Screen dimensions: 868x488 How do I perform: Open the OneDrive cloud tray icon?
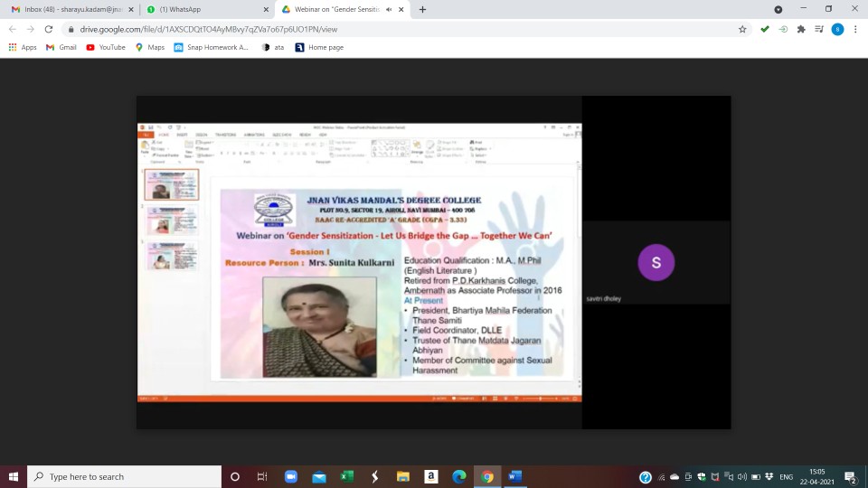(675, 477)
